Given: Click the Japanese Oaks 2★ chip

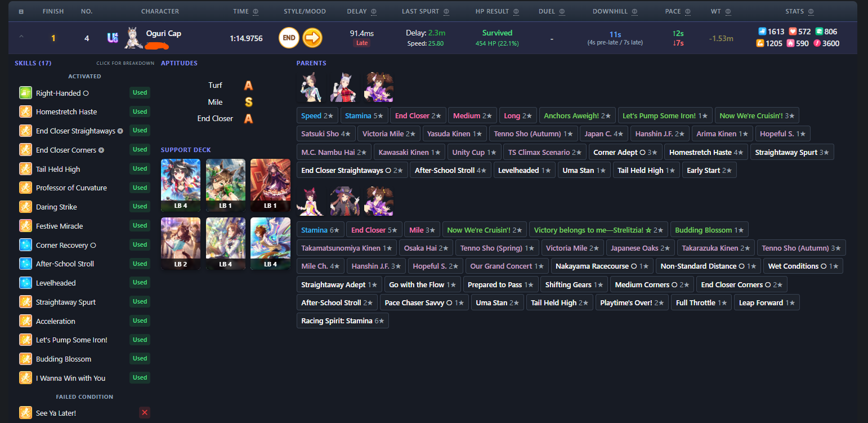Looking at the screenshot, I should point(639,248).
